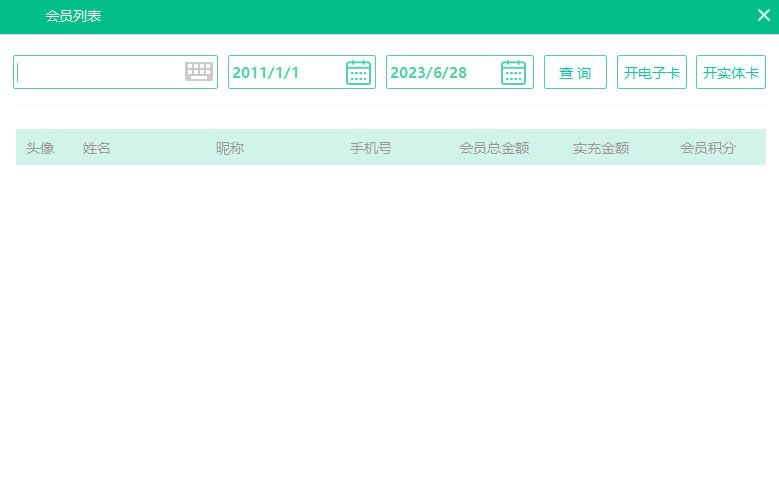Sort by 会员积分 column header
779x488 pixels.
point(708,148)
